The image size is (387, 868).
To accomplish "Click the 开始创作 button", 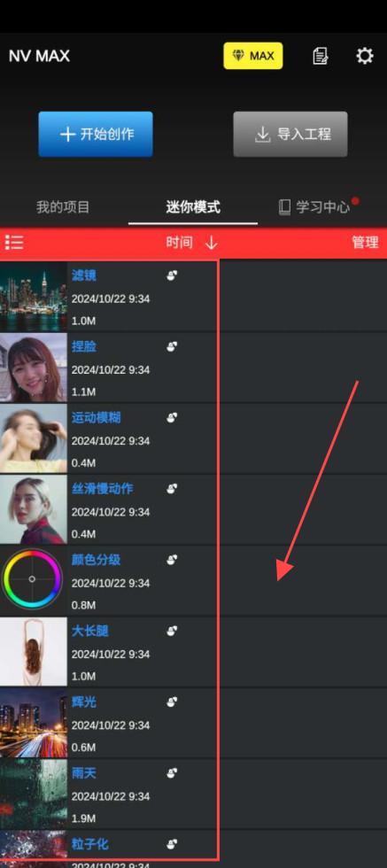I will coord(96,134).
